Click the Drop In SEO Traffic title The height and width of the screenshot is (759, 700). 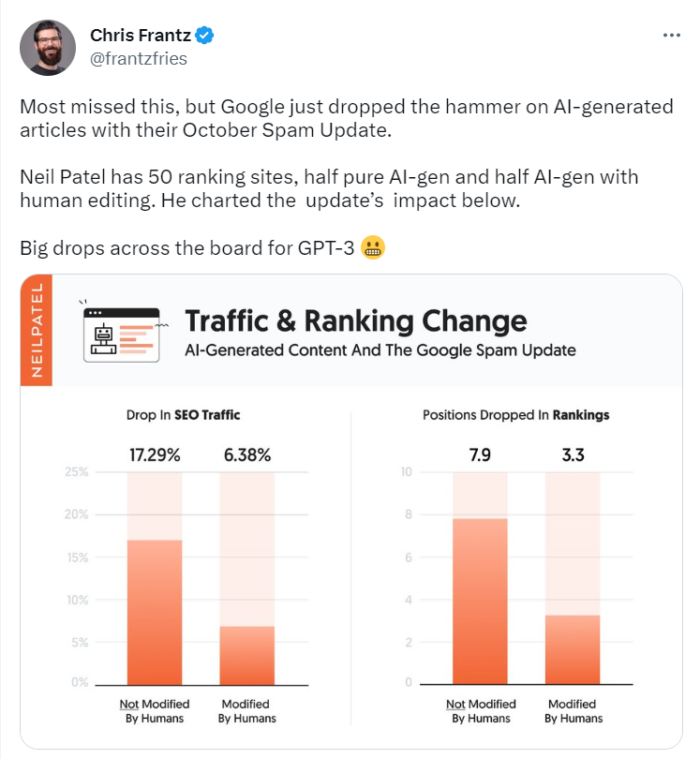tap(183, 415)
